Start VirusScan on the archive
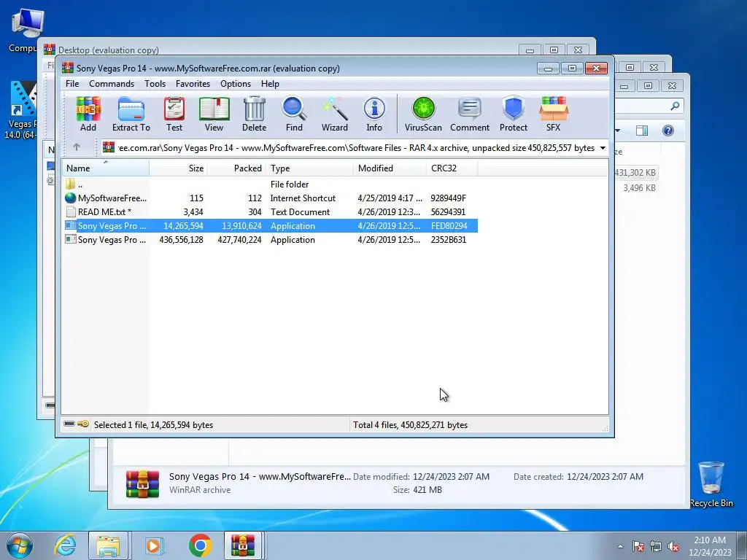 (x=423, y=114)
